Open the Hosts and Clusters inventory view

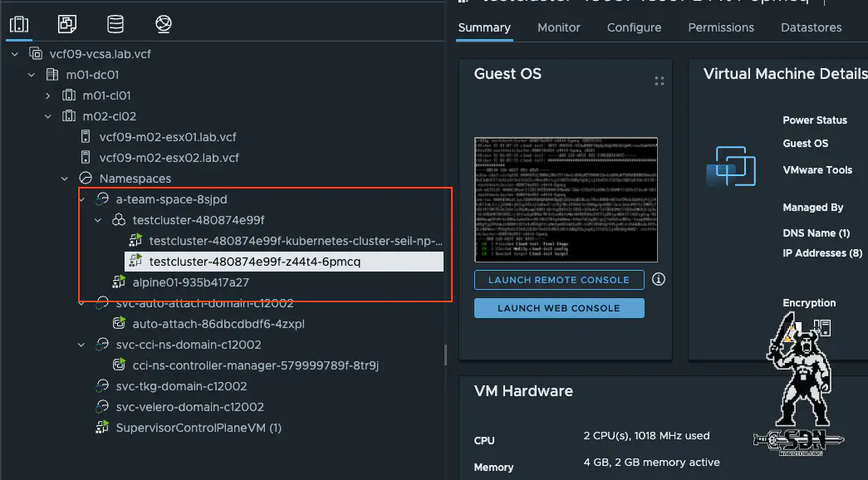(19, 25)
